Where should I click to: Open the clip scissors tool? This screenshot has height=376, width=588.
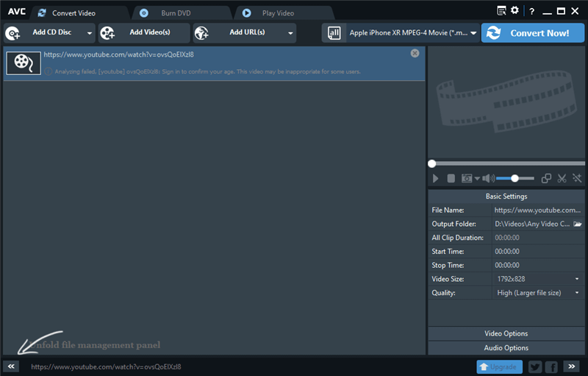562,179
